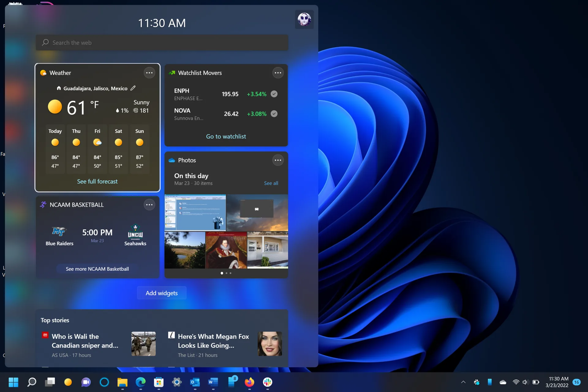Open the Start menu
588x392 pixels.
13,383
